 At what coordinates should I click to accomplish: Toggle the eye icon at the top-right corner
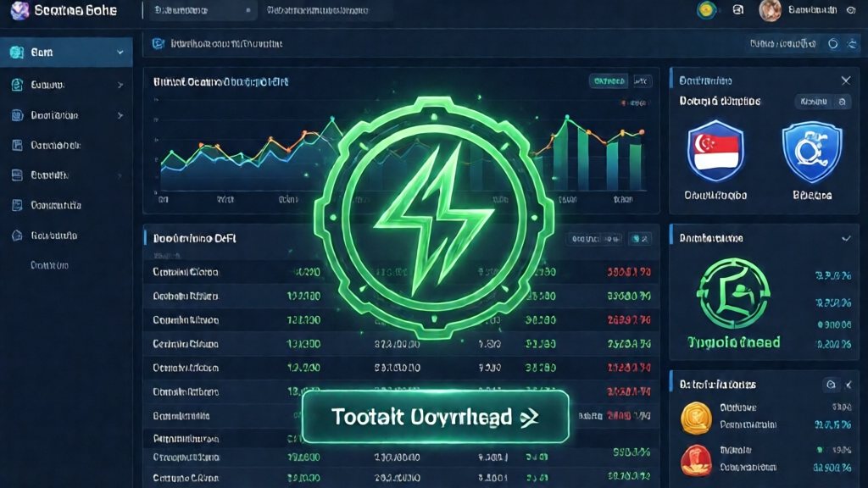pos(852,10)
